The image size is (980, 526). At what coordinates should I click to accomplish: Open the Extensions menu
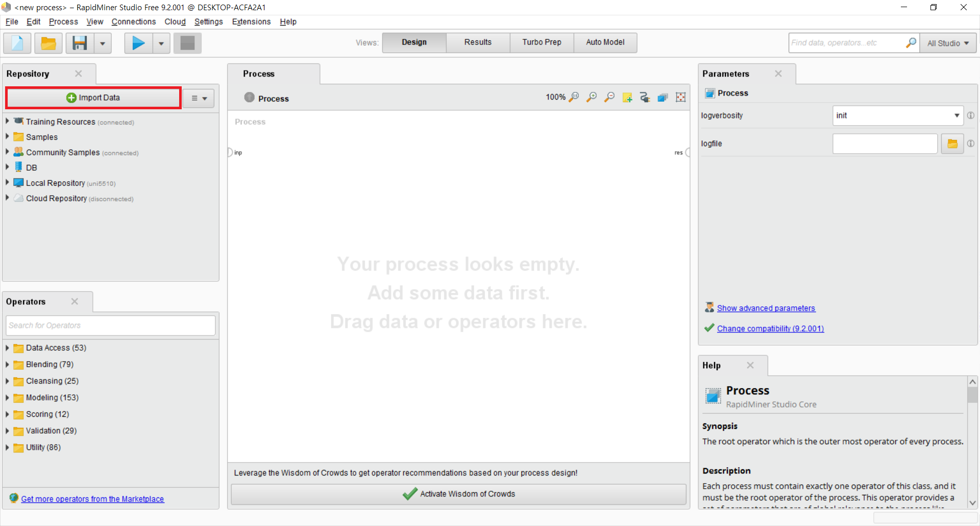251,21
